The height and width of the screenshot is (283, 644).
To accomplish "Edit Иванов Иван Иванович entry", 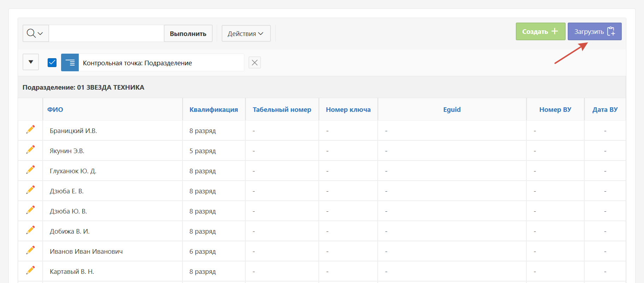I will [31, 250].
